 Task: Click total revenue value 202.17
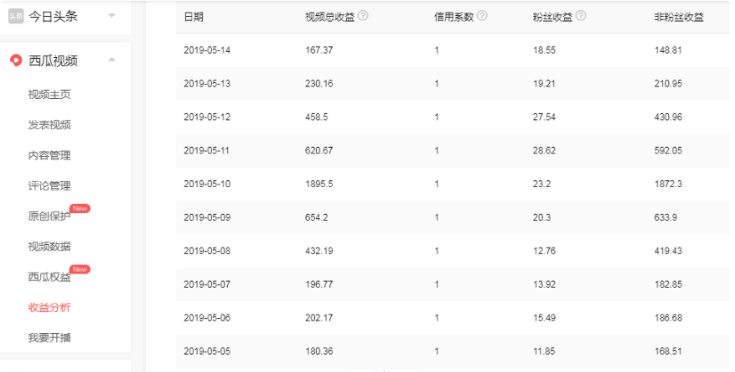[319, 318]
